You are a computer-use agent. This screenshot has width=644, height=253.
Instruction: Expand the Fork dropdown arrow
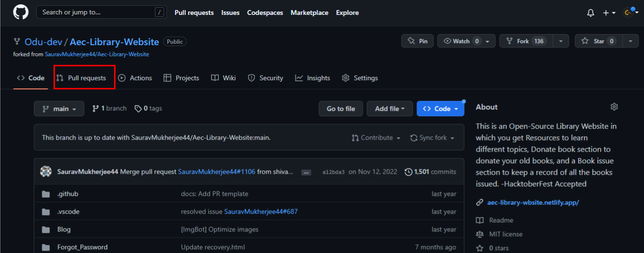tap(561, 41)
